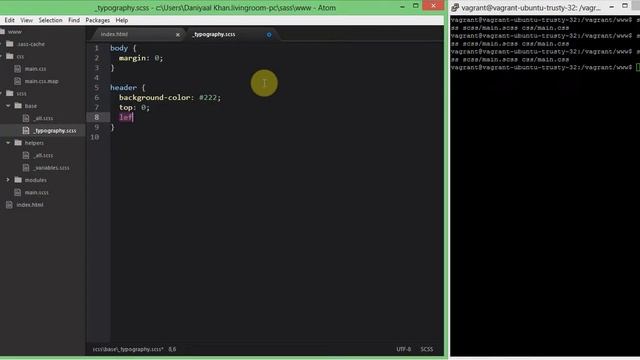Image resolution: width=640 pixels, height=360 pixels.
Task: Click the file path in status bar
Action: click(128, 349)
